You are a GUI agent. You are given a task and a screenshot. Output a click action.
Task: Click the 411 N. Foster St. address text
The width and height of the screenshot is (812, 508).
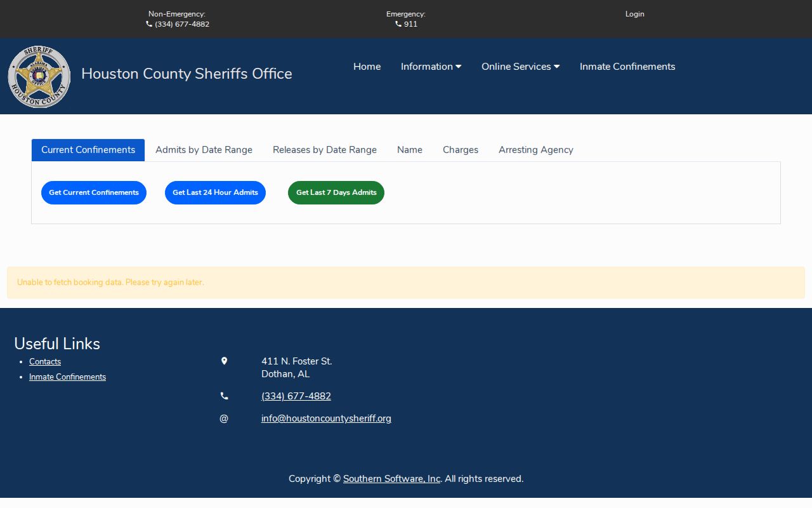(297, 361)
